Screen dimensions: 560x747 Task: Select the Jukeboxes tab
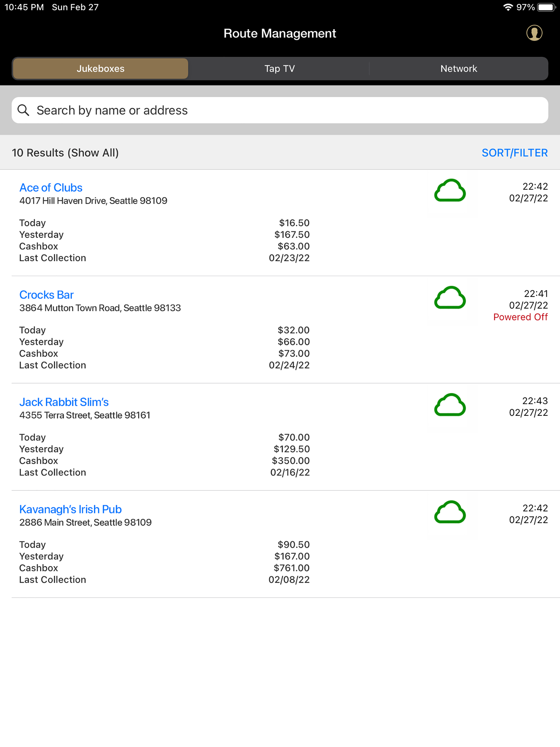[x=100, y=69]
